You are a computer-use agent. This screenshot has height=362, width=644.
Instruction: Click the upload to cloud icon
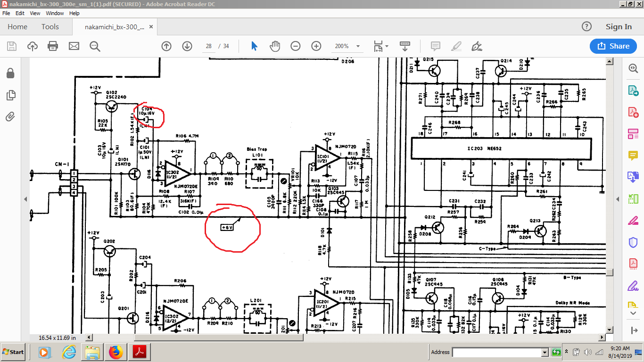[33, 46]
